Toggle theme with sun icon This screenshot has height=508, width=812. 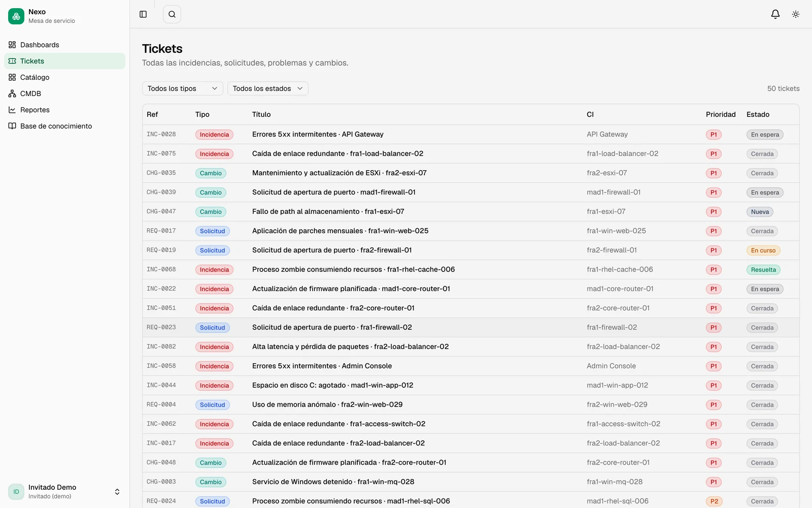click(x=796, y=14)
